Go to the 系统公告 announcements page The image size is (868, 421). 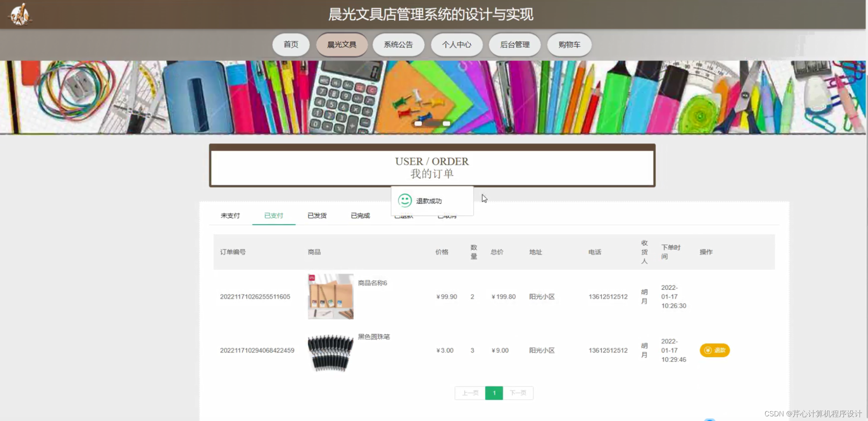[x=398, y=45]
